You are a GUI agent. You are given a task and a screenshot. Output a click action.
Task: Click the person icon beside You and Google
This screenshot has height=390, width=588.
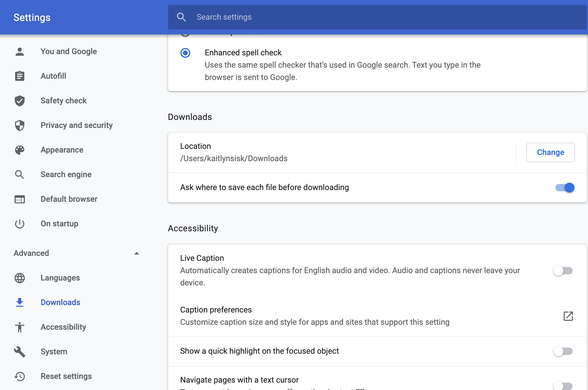(x=20, y=51)
